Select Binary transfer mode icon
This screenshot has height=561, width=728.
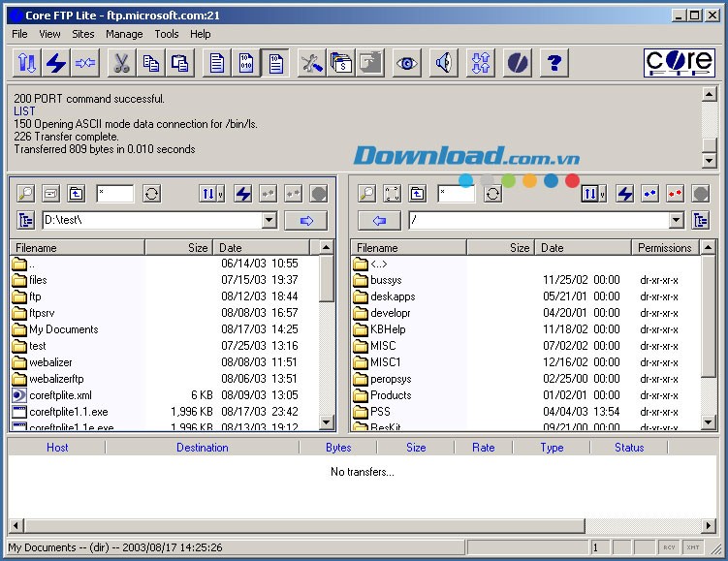tap(246, 63)
